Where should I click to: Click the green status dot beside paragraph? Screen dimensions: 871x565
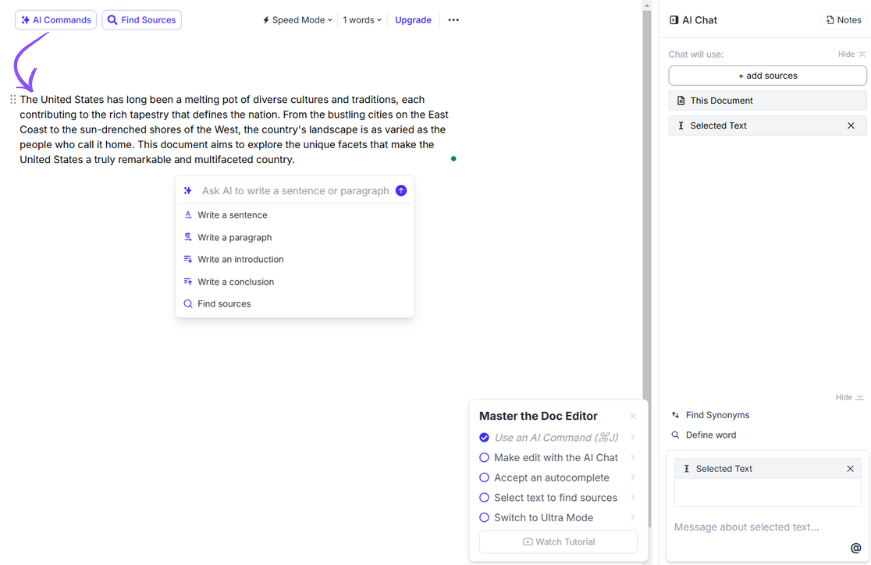point(454,159)
